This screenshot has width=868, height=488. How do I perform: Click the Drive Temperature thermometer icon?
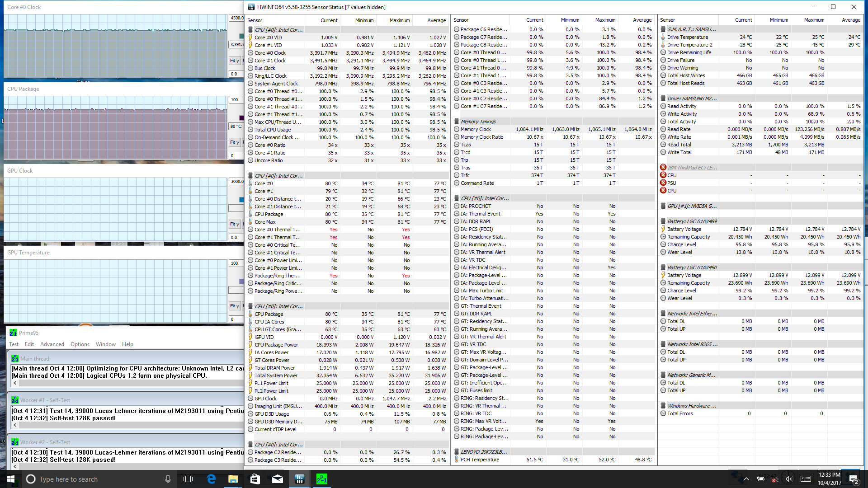663,37
